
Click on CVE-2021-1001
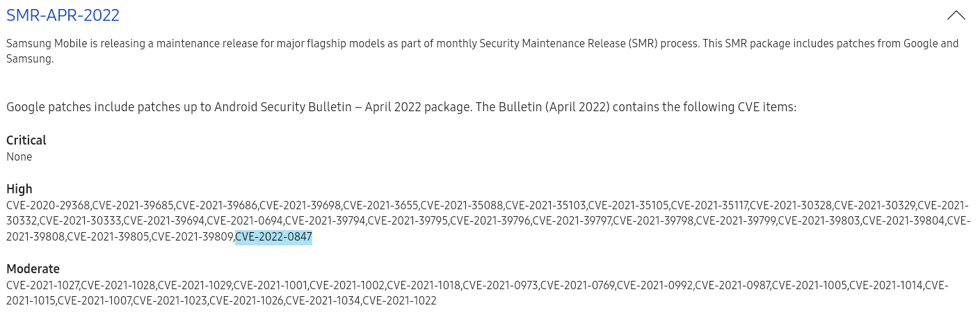click(x=271, y=285)
